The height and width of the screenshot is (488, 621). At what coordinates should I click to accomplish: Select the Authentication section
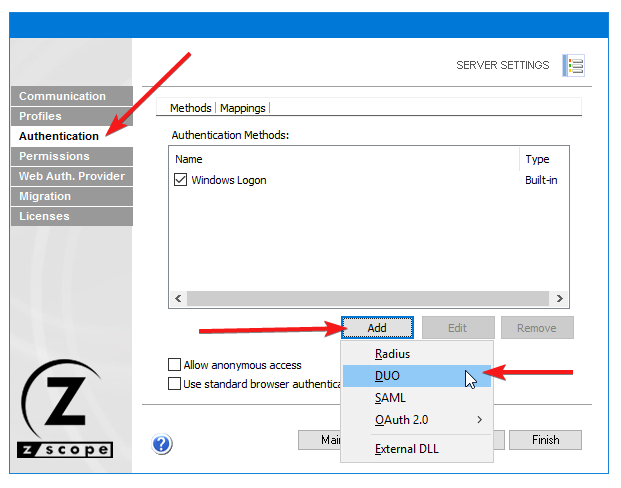[72, 136]
